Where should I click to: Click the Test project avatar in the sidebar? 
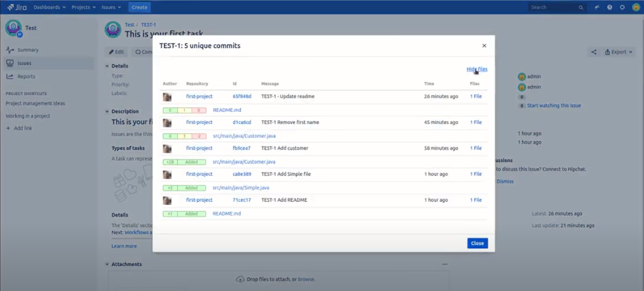point(14,28)
